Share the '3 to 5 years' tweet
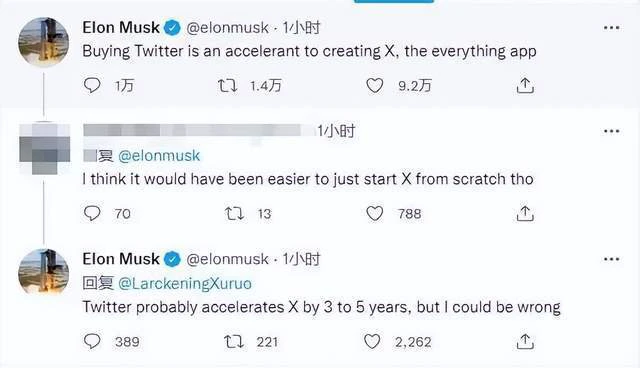The width and height of the screenshot is (640, 368). tap(525, 341)
